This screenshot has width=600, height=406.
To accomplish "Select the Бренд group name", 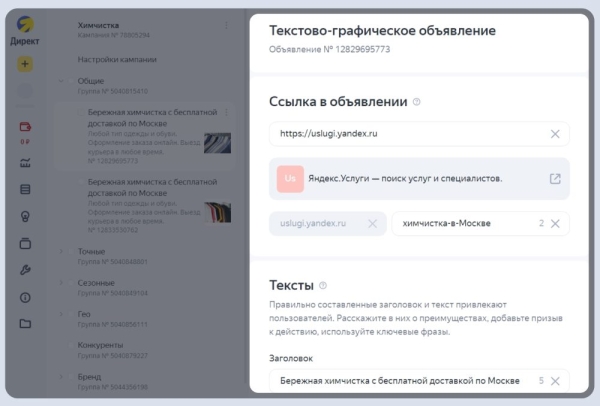I will 90,377.
